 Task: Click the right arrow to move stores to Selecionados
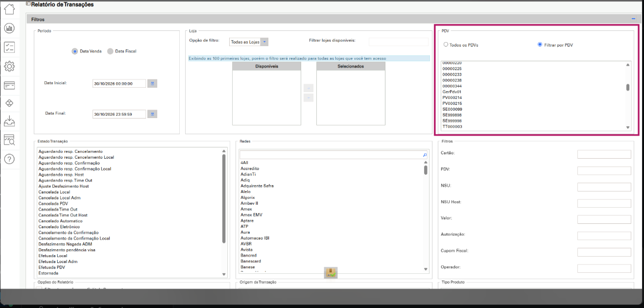click(309, 88)
